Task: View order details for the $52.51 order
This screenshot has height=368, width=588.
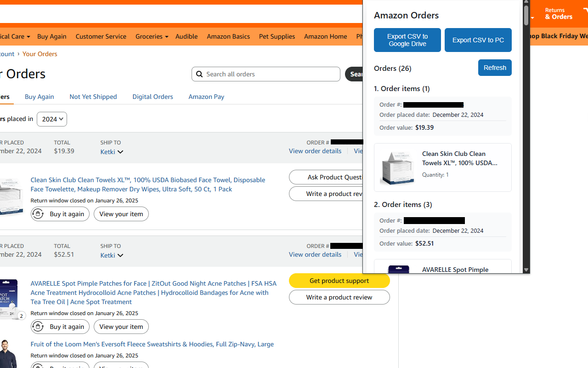Action: click(315, 254)
